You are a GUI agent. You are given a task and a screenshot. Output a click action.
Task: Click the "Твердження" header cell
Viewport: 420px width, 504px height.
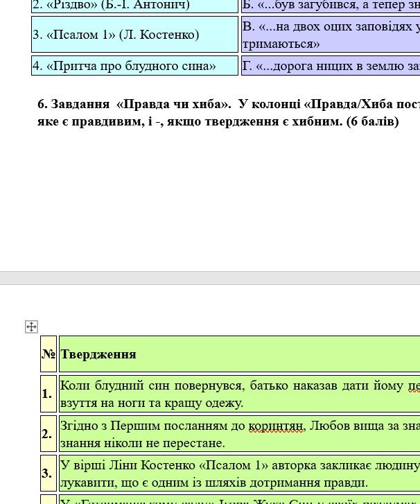tap(98, 354)
